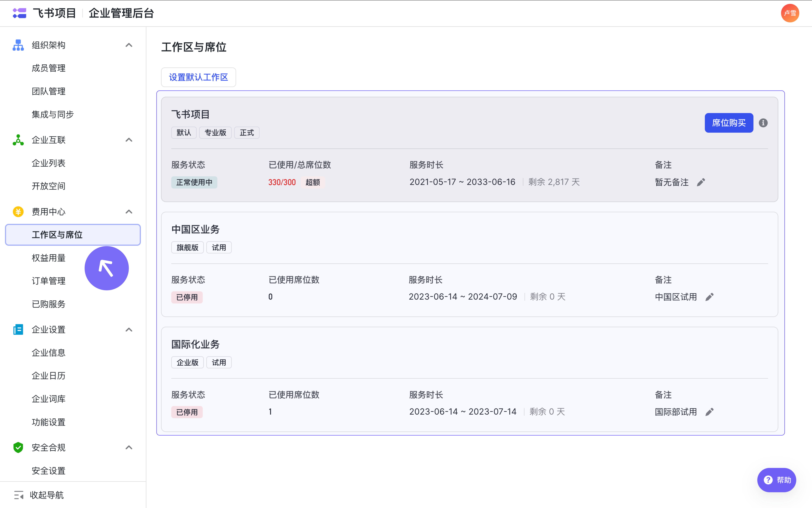Click the 企业版 edition tag
Viewport: 812px width, 508px height.
point(187,362)
